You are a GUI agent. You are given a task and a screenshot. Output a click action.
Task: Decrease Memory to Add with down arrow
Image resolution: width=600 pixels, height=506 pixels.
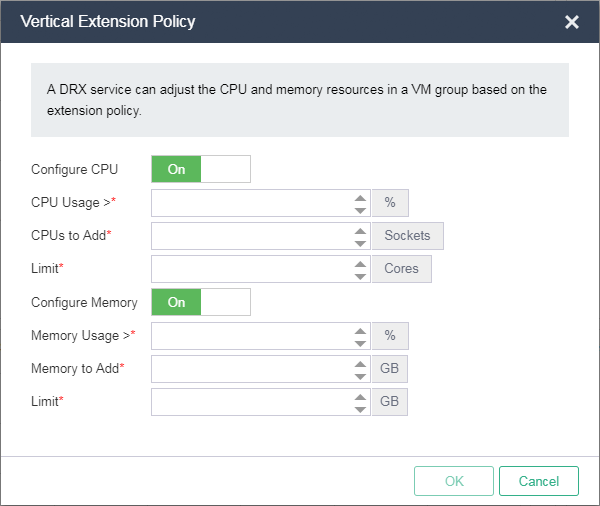click(361, 374)
